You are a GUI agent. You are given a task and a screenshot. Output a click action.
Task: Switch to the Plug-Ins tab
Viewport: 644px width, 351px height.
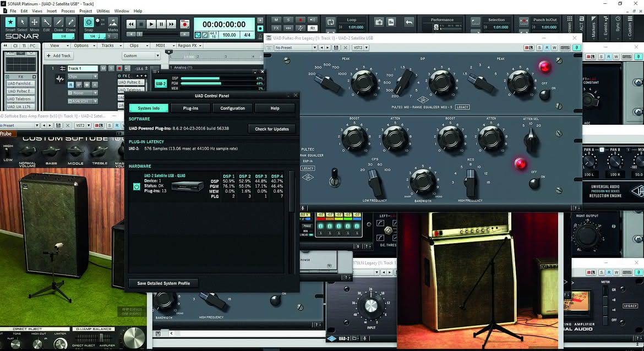tap(190, 108)
